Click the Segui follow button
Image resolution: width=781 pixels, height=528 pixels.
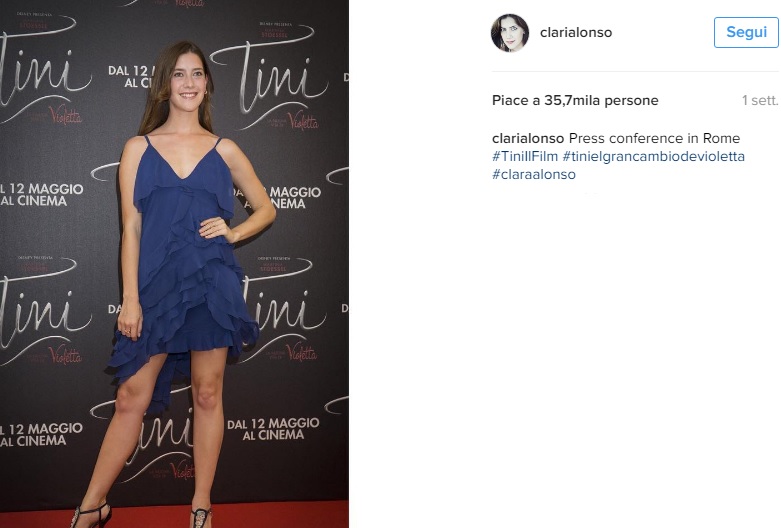tap(746, 32)
